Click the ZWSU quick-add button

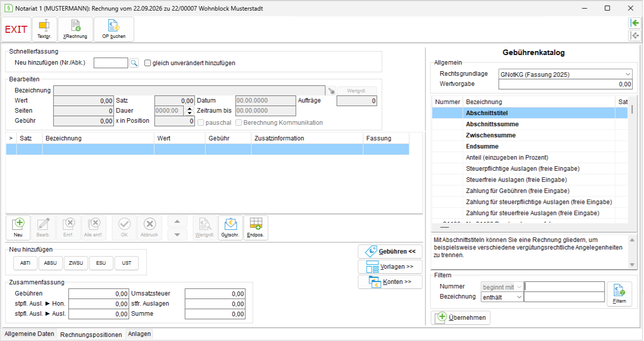pyautogui.click(x=76, y=264)
